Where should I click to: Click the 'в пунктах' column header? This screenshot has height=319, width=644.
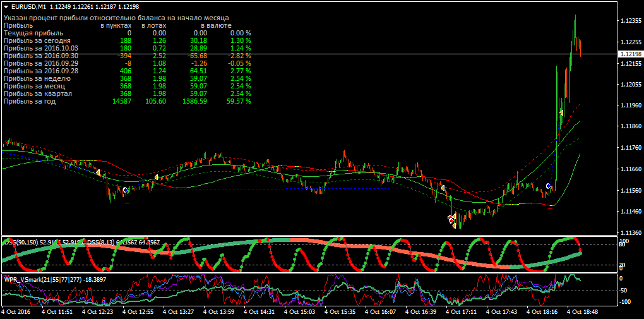click(x=116, y=25)
